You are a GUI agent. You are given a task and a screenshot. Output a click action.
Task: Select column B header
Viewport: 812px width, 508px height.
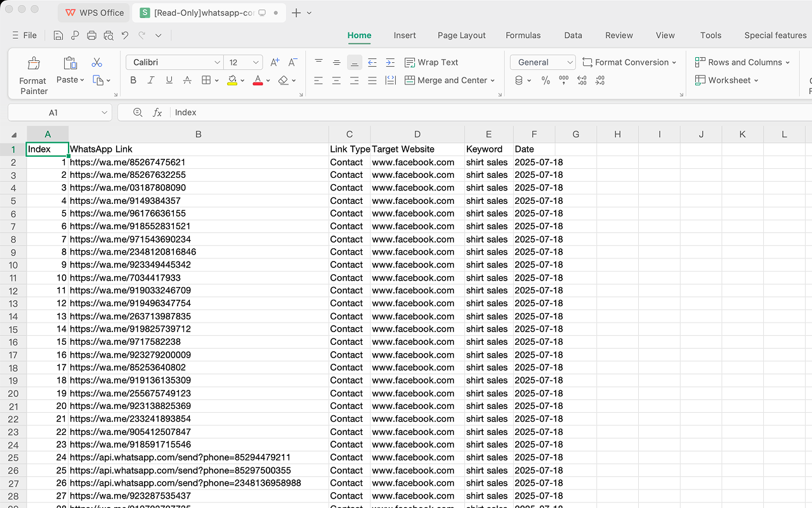pos(199,134)
